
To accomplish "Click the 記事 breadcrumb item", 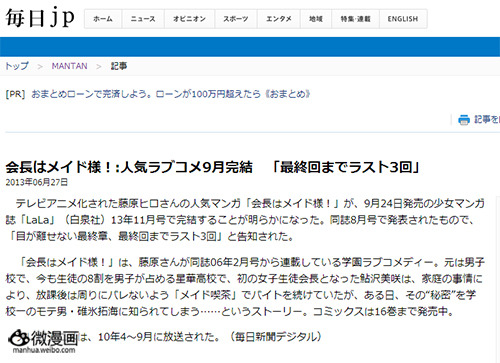I will click(x=119, y=66).
